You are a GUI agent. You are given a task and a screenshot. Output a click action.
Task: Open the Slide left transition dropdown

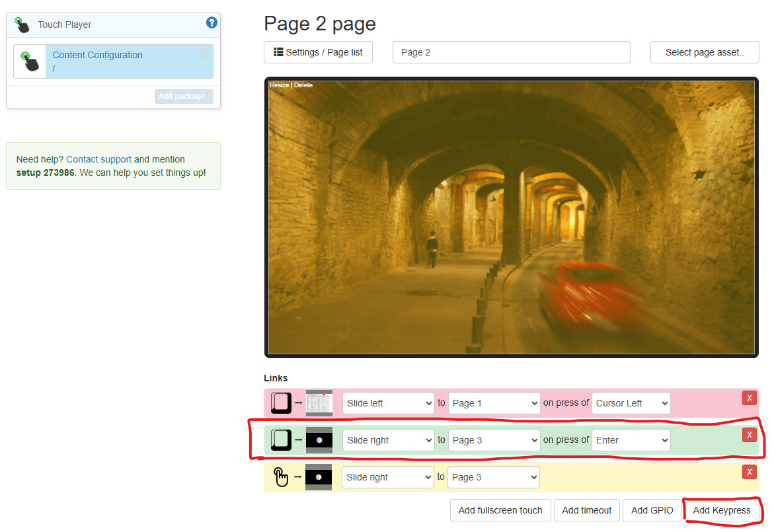tap(388, 403)
